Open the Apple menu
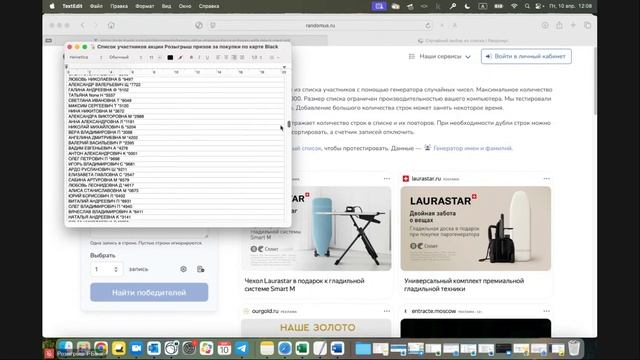Viewport: 640px width, 360px height. coord(52,6)
